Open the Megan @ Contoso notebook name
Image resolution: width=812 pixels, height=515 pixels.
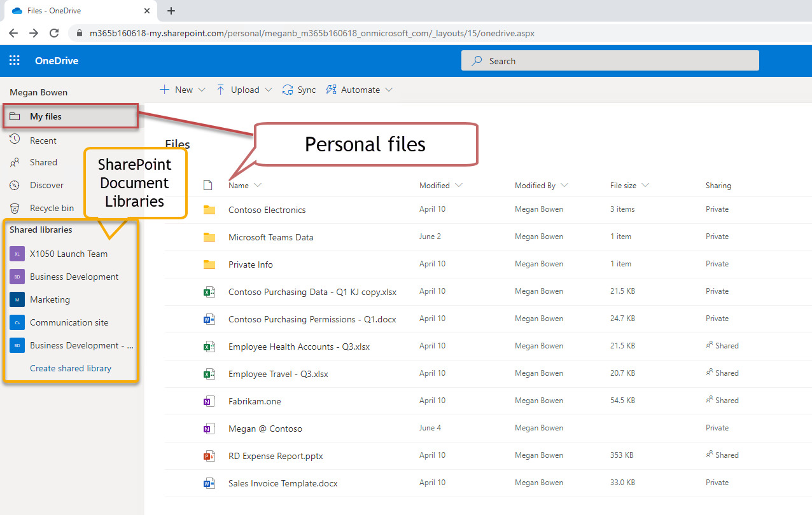(265, 429)
